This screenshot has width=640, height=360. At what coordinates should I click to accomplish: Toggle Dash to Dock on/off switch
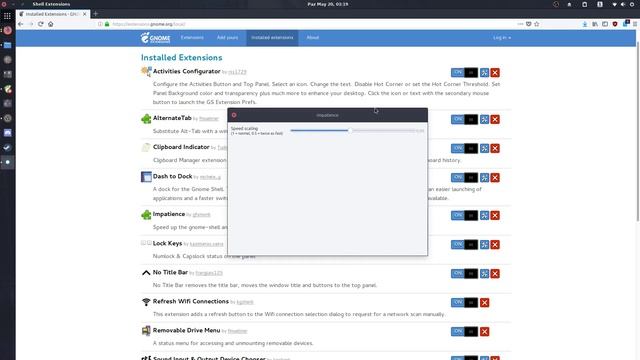(x=464, y=178)
